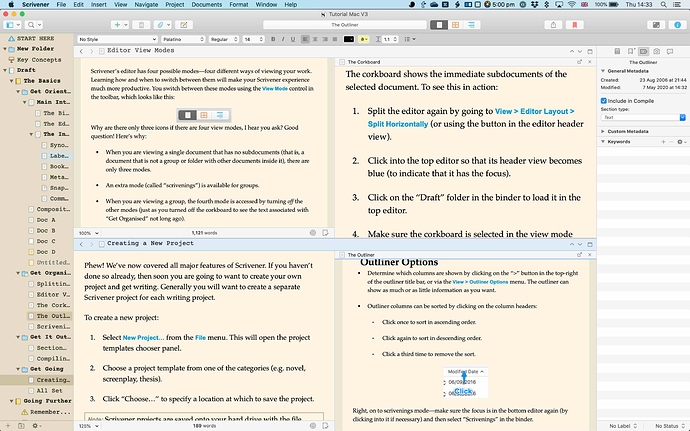Switch to Corkboard view mode
The width and height of the screenshot is (690, 431).
click(455, 25)
